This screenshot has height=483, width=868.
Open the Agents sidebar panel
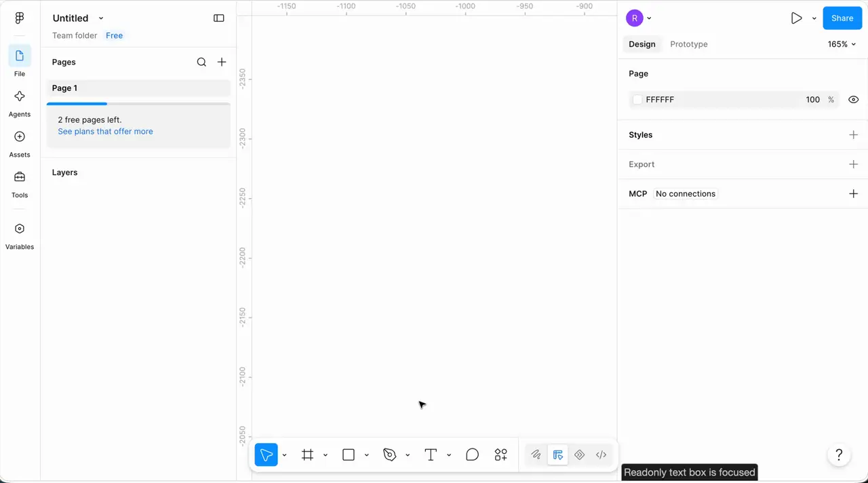20,102
